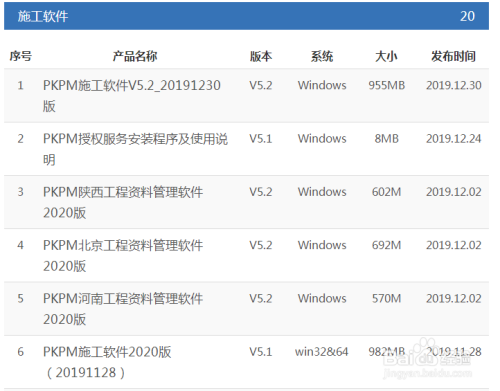Click the 570M size cell
The height and width of the screenshot is (391, 500).
point(387,298)
